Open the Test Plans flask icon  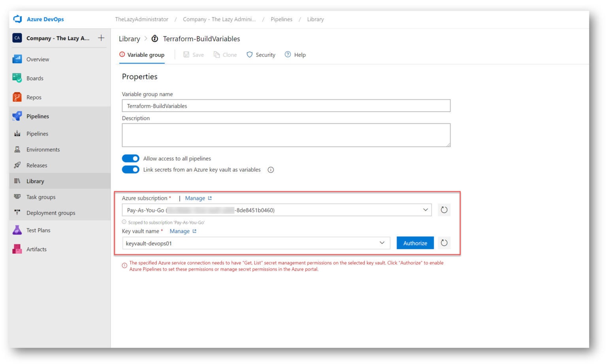point(17,230)
